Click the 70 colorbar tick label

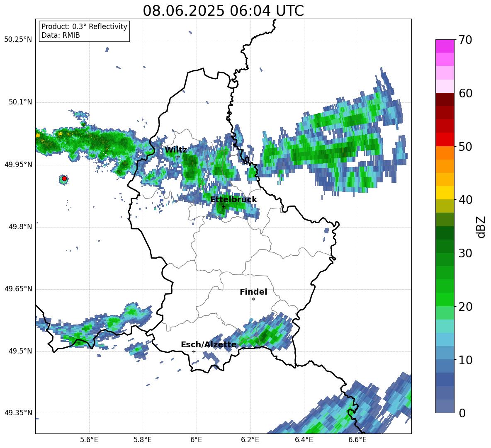pos(465,40)
